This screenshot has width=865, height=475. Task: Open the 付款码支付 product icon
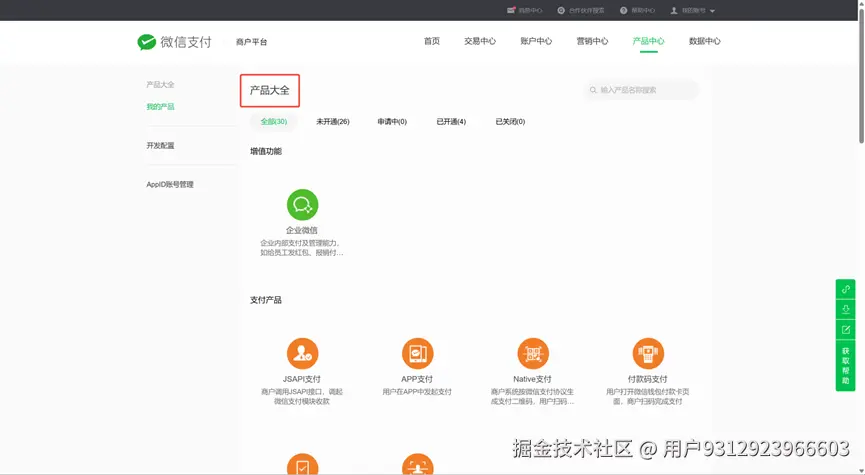[x=648, y=354]
